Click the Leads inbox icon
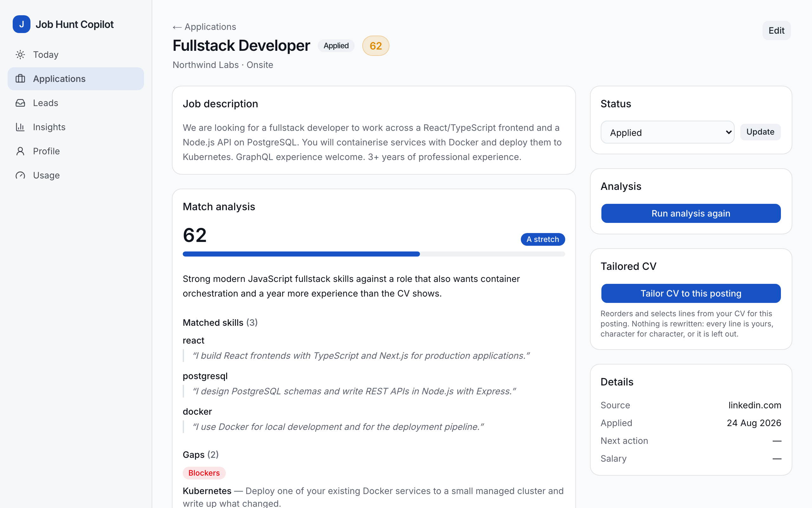Viewport: 812px width, 508px height. coord(21,103)
